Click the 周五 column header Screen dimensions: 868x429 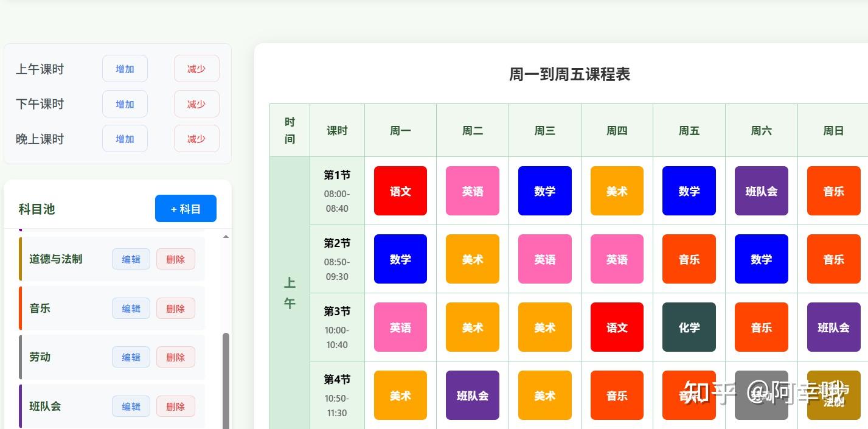pyautogui.click(x=689, y=130)
